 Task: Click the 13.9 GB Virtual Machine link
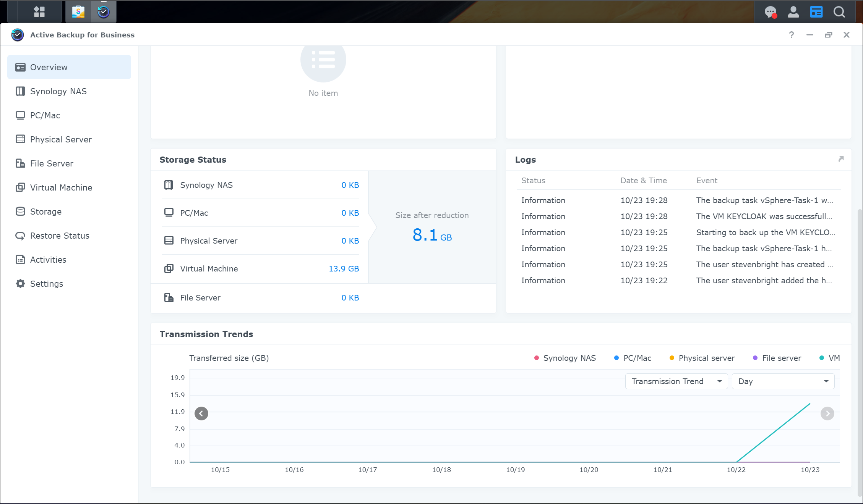pos(344,269)
